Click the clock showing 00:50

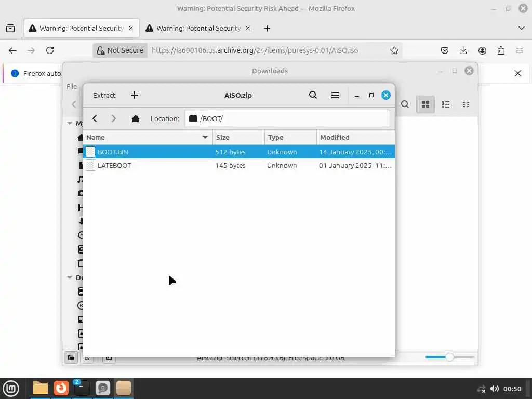click(512, 389)
